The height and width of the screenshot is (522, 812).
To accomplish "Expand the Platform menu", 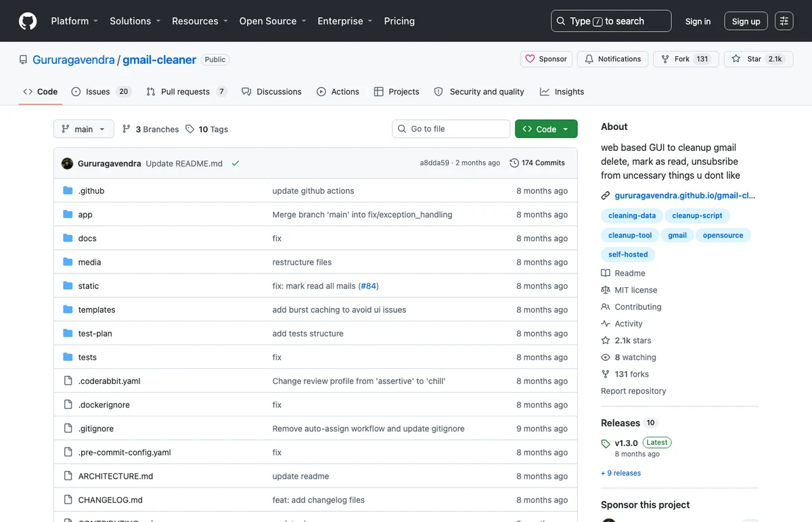I will pyautogui.click(x=74, y=21).
